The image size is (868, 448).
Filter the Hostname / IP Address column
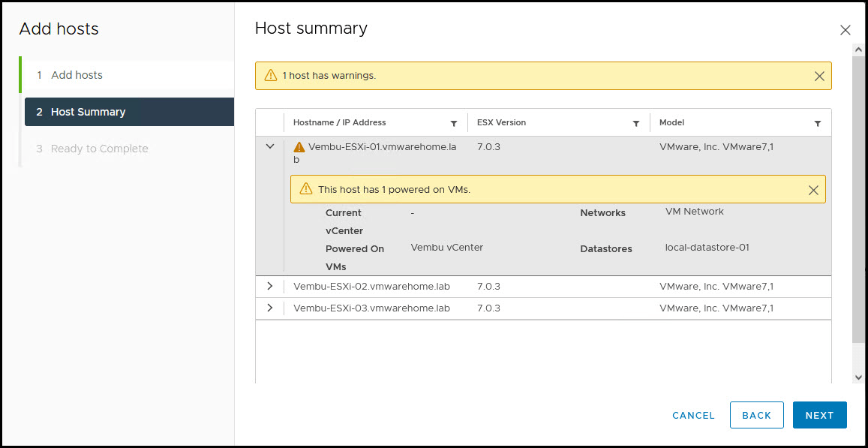coord(454,124)
